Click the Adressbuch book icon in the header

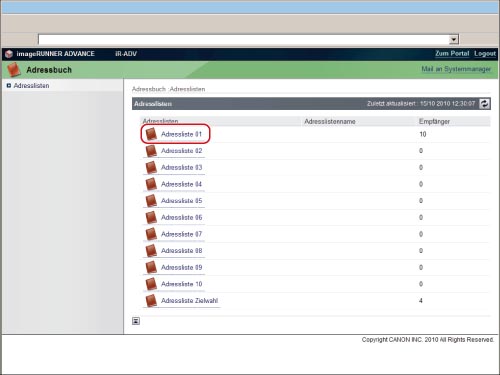click(x=14, y=70)
